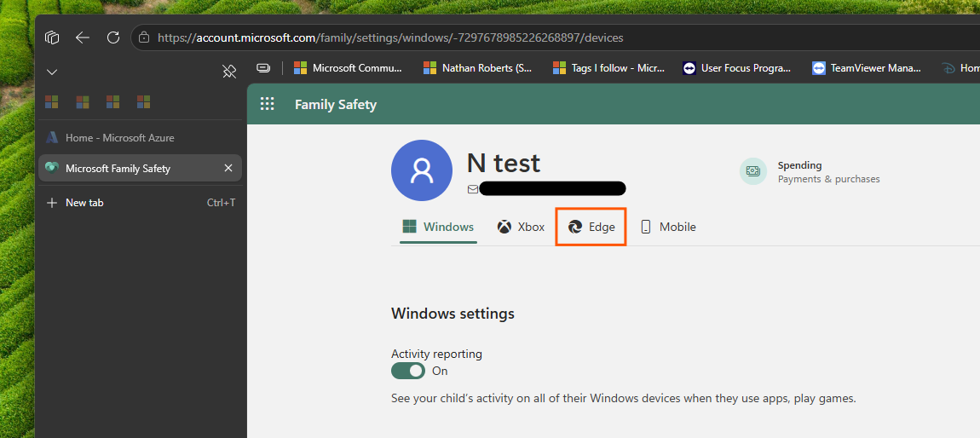Switch to Home - Microsoft Azure tab
The image size is (980, 438).
click(x=140, y=137)
